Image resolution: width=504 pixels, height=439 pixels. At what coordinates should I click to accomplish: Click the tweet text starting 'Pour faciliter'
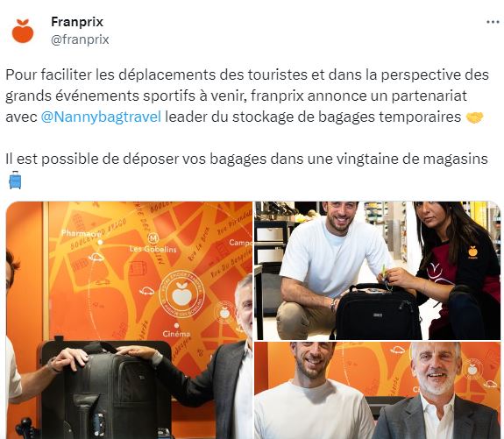point(247,96)
